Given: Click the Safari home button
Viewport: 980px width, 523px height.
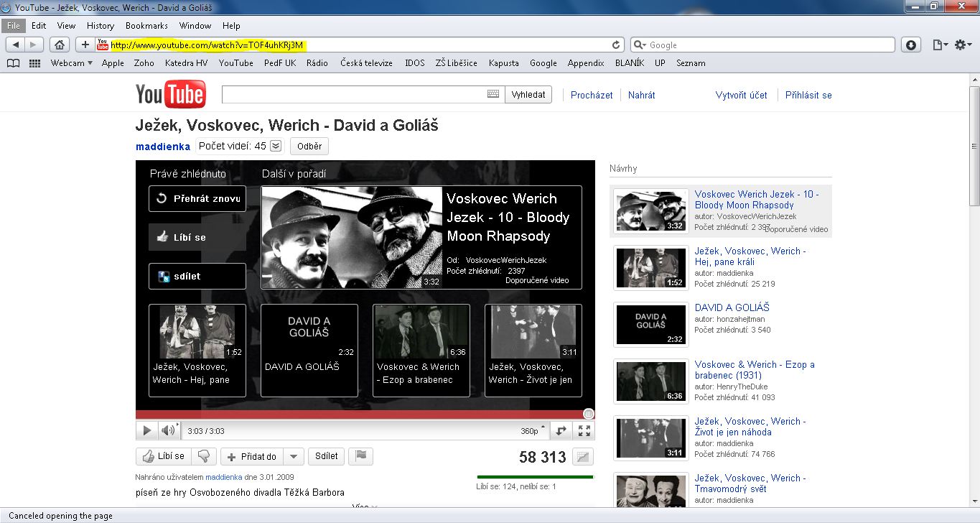Looking at the screenshot, I should (x=60, y=45).
